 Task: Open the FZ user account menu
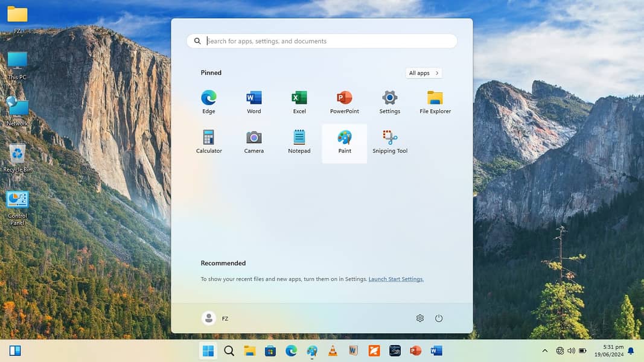[x=215, y=319]
